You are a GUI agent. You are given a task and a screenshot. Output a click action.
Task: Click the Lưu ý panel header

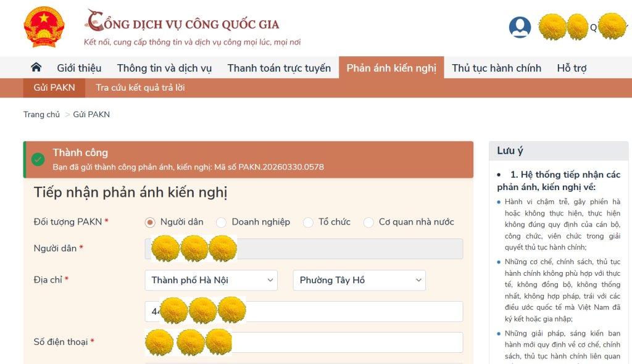pyautogui.click(x=559, y=151)
